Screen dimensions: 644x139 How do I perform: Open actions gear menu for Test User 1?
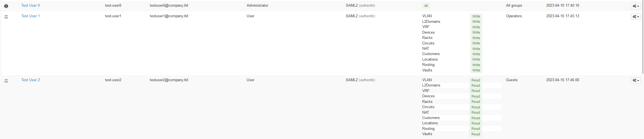point(636,17)
